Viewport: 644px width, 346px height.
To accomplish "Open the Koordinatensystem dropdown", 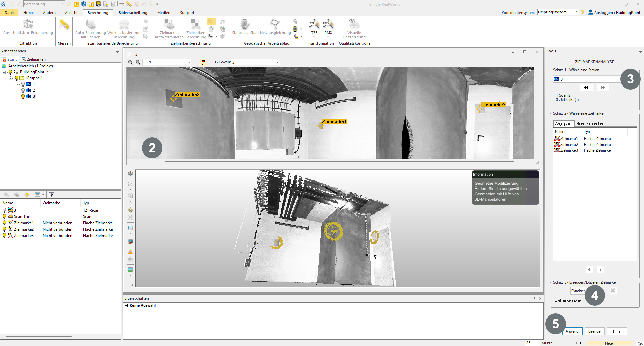I will (x=576, y=12).
